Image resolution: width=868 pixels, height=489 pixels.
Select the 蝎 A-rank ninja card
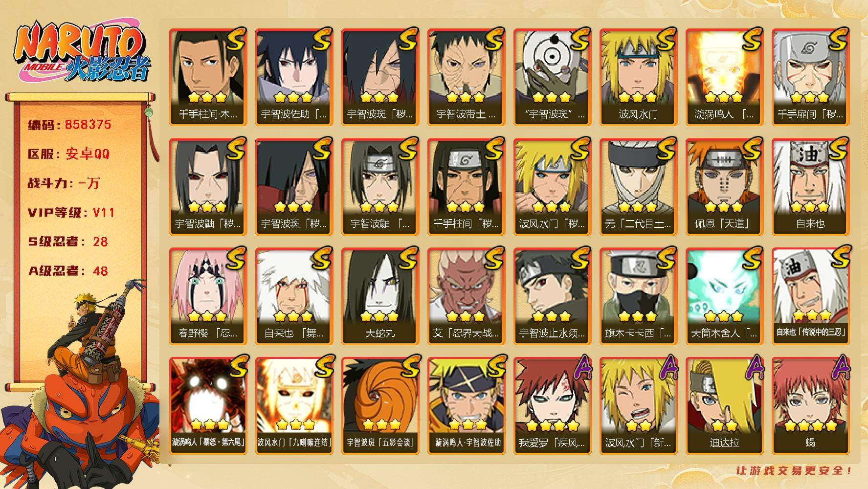[810, 406]
